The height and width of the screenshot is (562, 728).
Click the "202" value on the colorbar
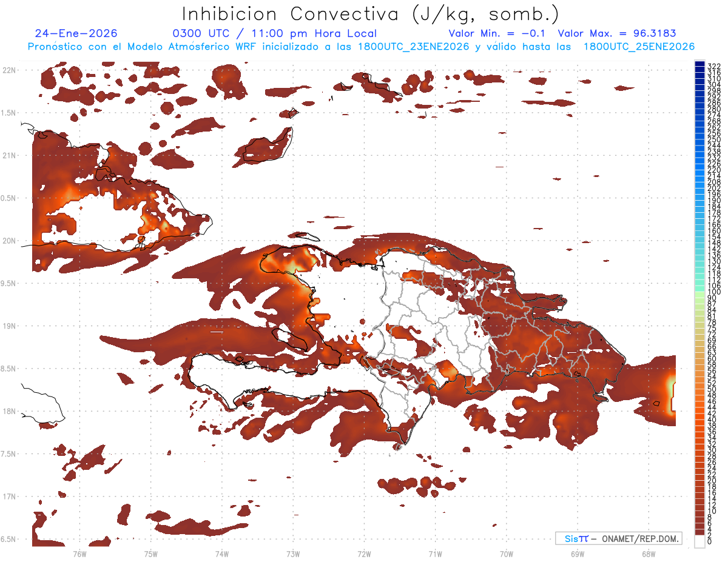coord(714,188)
